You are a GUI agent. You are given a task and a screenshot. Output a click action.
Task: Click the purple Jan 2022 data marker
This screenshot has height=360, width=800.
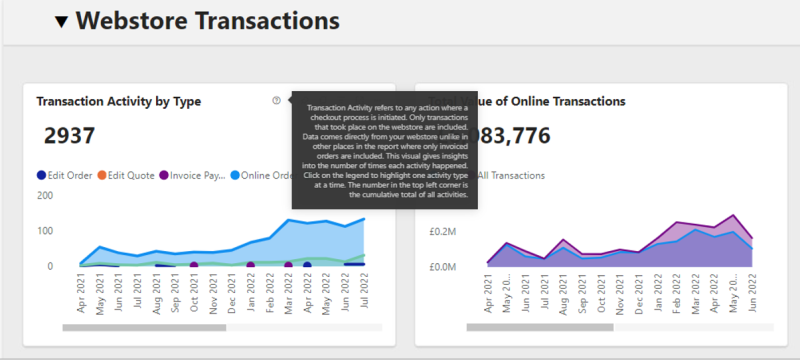tap(251, 265)
